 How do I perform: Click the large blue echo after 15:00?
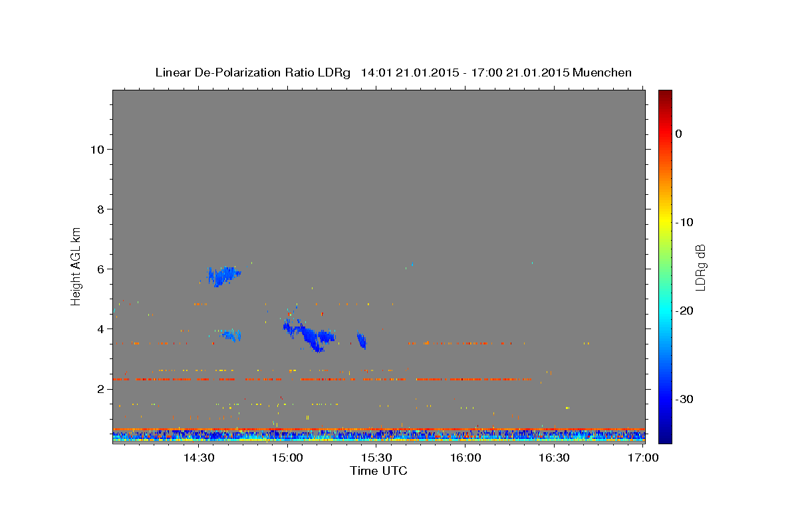(x=309, y=336)
